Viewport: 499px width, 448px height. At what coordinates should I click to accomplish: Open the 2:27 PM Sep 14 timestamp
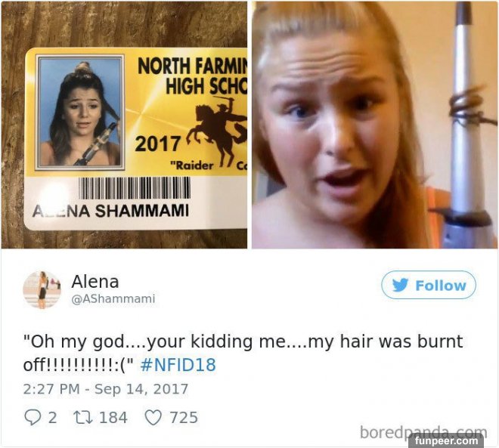coord(106,389)
